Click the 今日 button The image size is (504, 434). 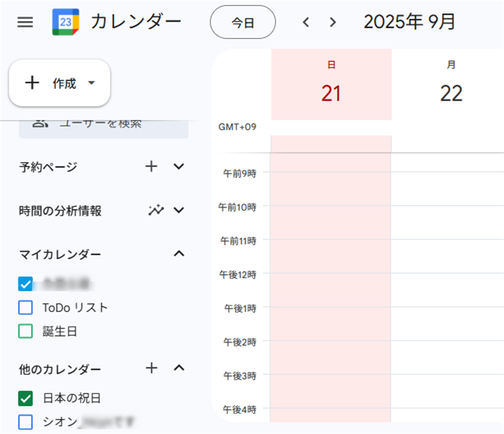pyautogui.click(x=243, y=22)
